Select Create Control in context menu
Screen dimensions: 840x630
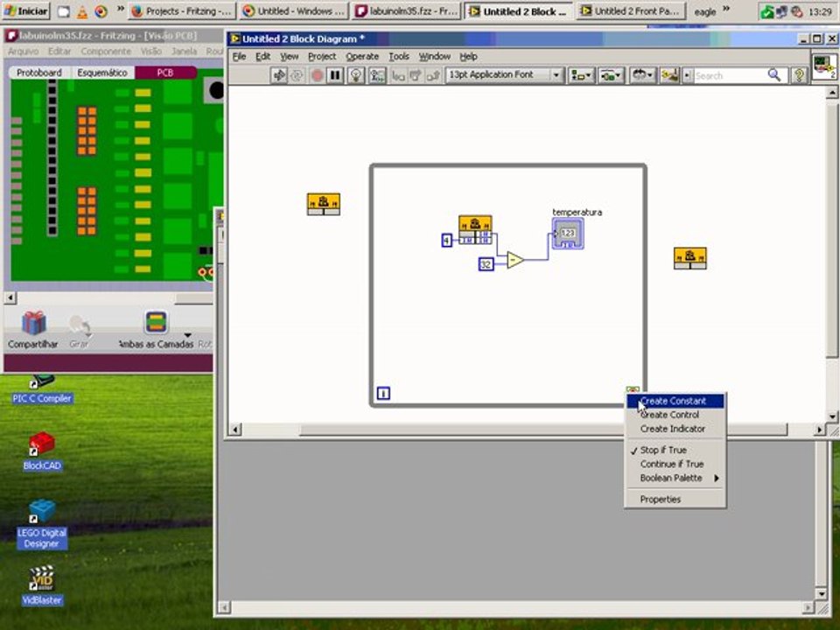[675, 415]
